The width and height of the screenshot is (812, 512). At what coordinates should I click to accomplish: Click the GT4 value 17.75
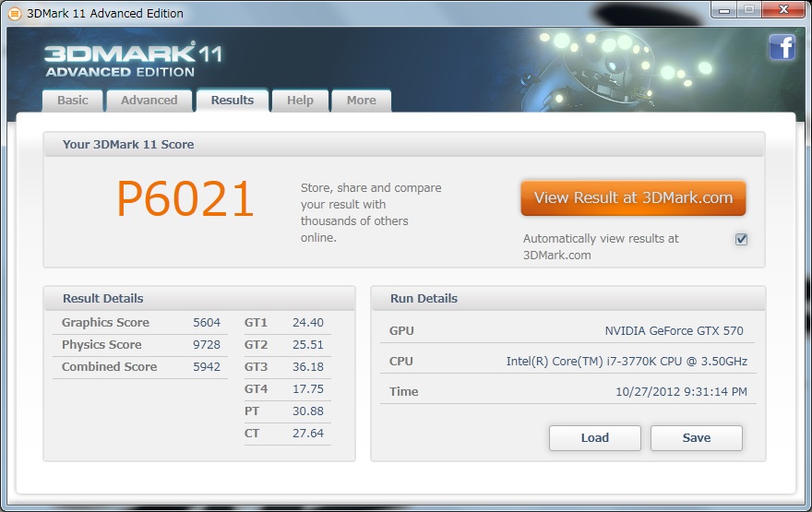click(x=308, y=388)
